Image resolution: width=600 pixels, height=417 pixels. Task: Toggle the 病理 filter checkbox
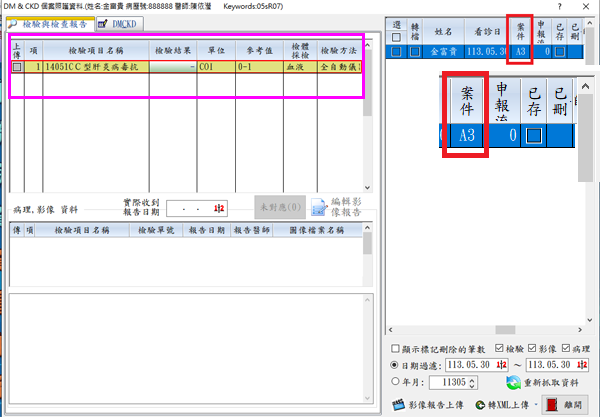(x=568, y=348)
